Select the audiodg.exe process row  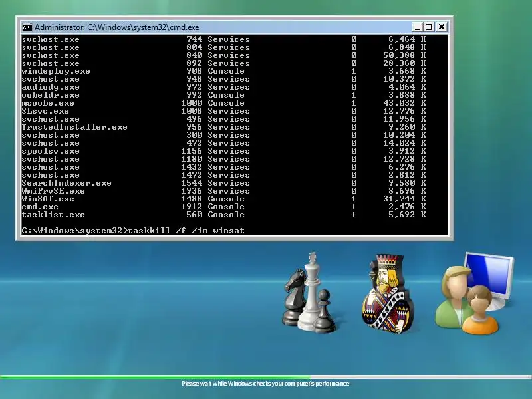pos(223,87)
